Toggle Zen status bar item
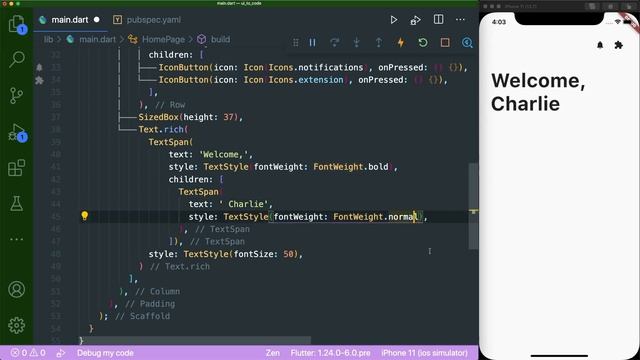 point(273,353)
